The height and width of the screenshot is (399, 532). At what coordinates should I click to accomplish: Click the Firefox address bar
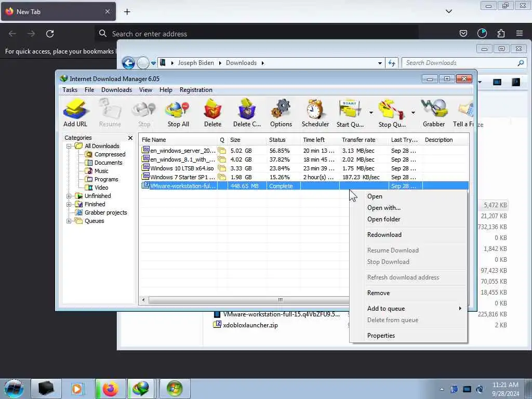coord(257,34)
